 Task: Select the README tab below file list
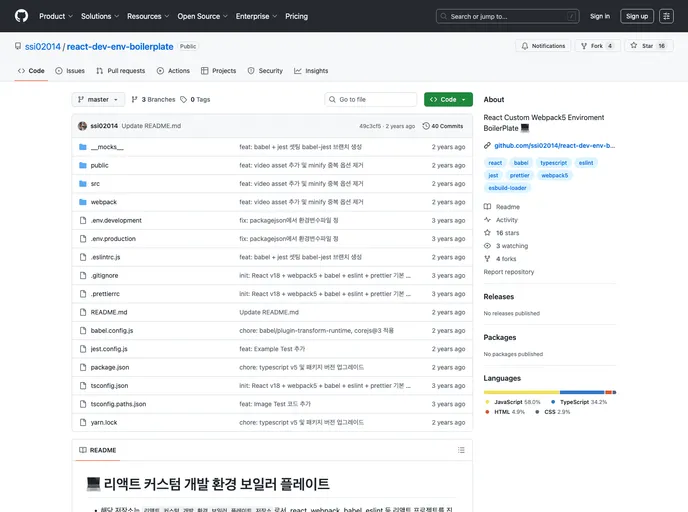coord(97,450)
